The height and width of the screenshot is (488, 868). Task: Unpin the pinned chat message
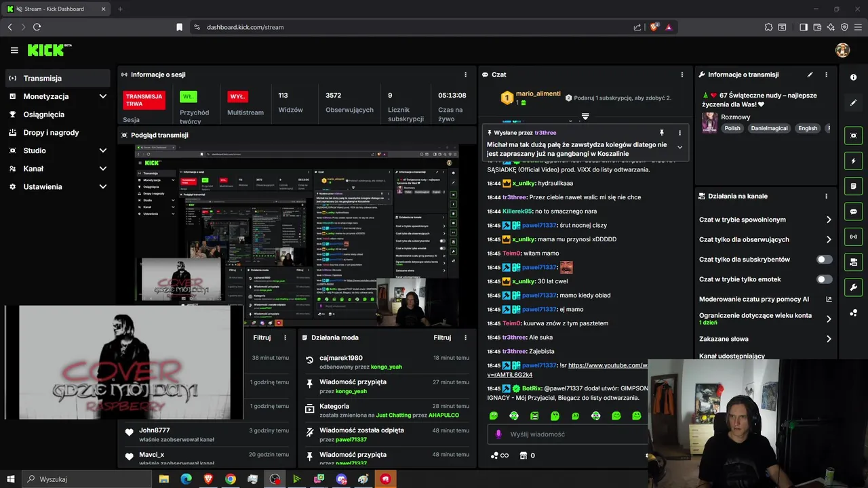pyautogui.click(x=662, y=133)
